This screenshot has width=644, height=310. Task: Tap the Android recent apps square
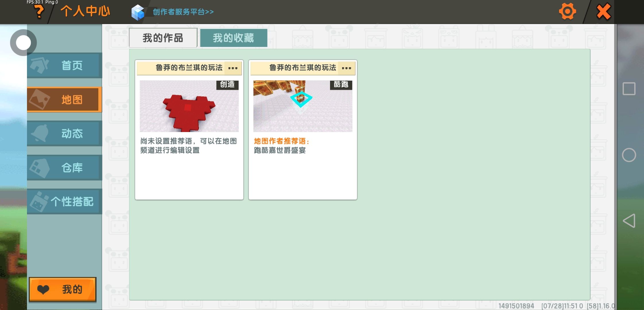tap(629, 89)
